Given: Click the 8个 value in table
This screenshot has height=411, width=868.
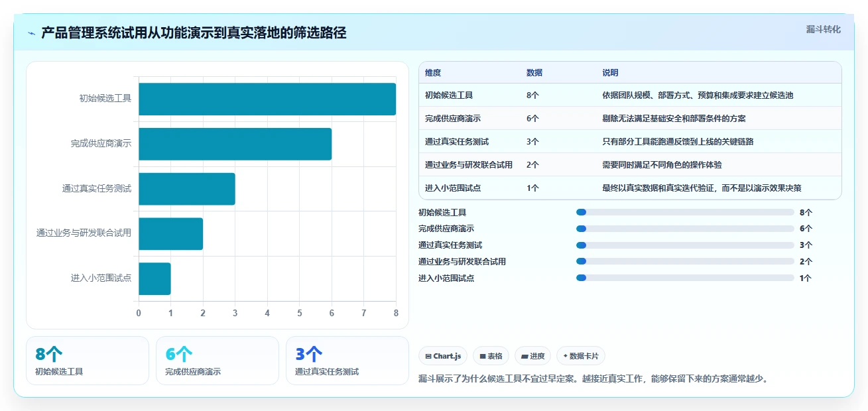Looking at the screenshot, I should pyautogui.click(x=532, y=95).
